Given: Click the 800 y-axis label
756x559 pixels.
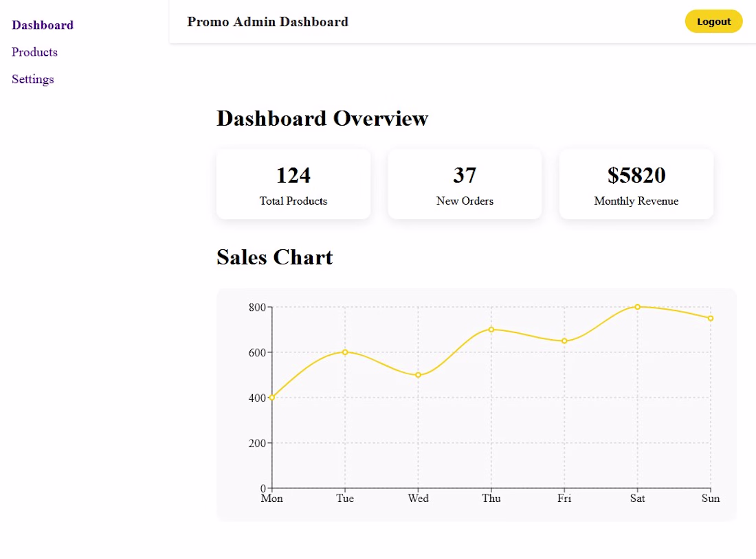Looking at the screenshot, I should (257, 307).
